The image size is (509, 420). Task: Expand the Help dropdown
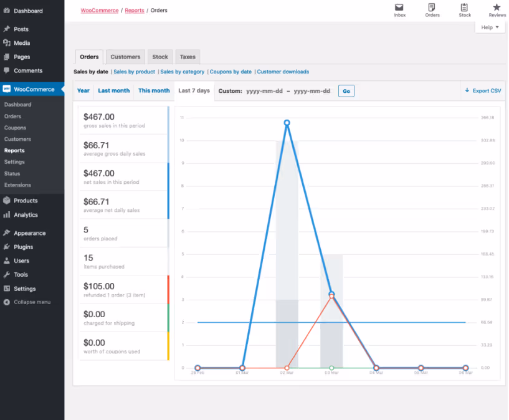(490, 27)
